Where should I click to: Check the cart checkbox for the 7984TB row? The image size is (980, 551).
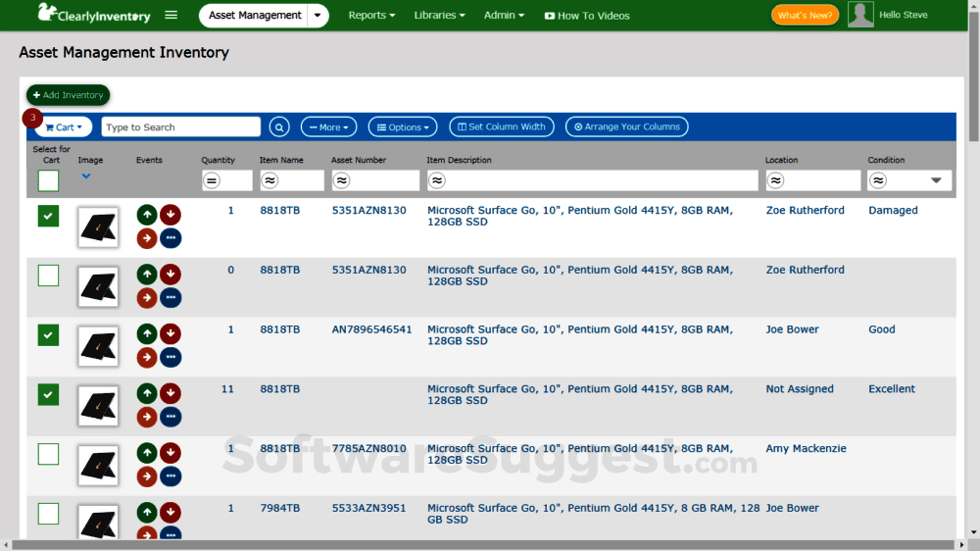[48, 514]
